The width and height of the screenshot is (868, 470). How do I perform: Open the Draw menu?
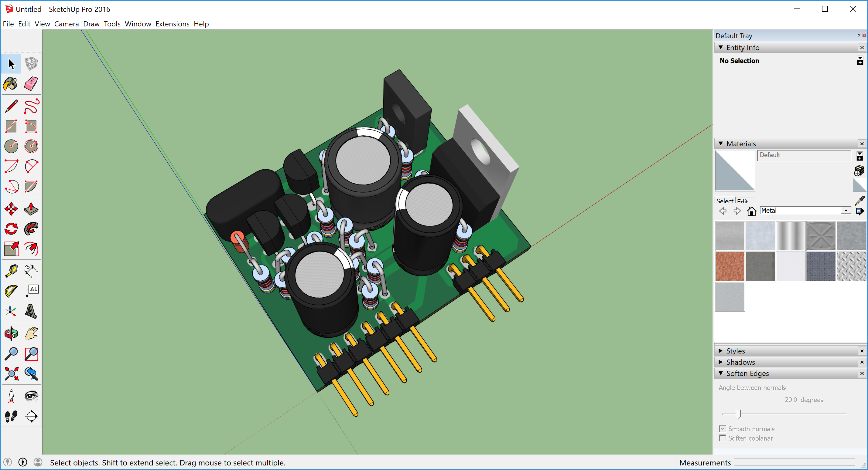[x=91, y=24]
